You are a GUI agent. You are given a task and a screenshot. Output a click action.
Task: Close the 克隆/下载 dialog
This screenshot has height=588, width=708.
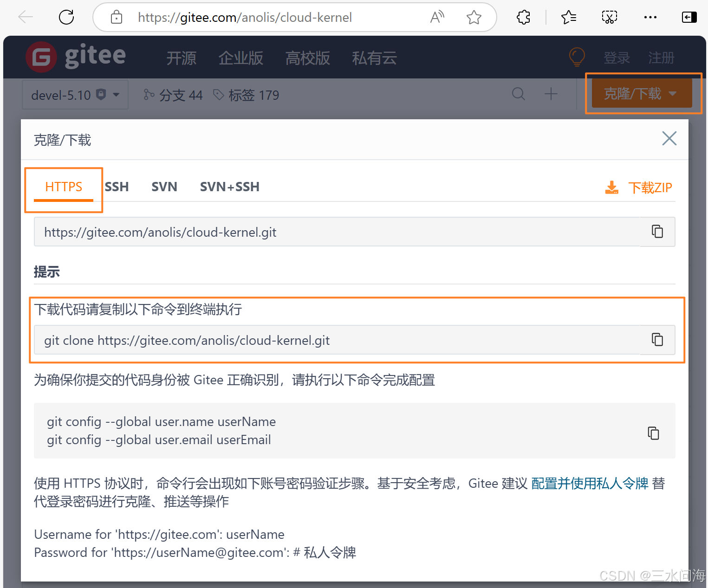tap(669, 138)
